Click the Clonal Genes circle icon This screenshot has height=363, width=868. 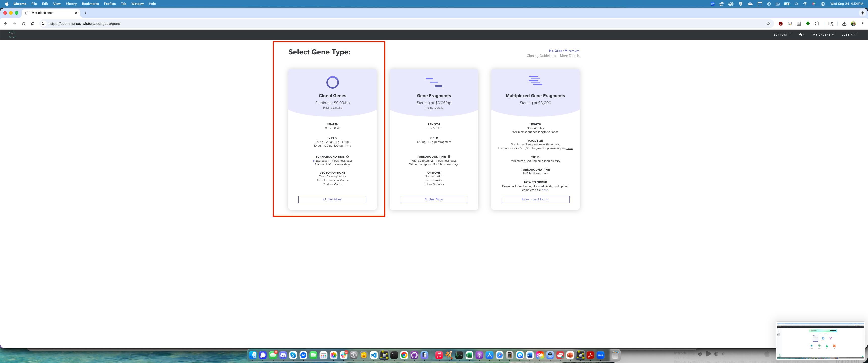point(332,82)
